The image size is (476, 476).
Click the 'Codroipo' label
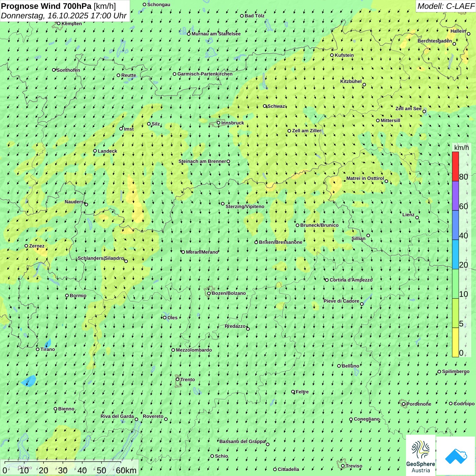point(464,404)
